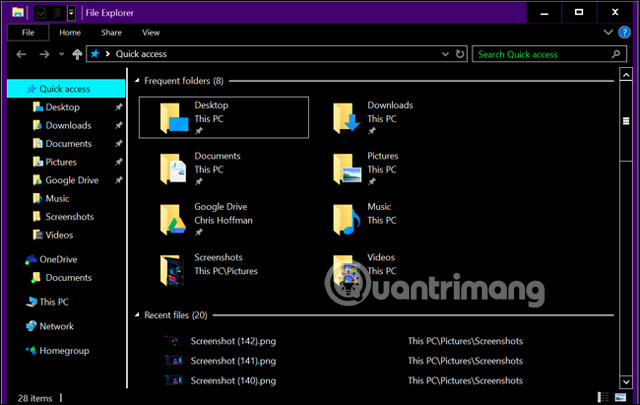The image size is (640, 405).
Task: Click the pin icon beside sidebar Google Drive
Action: pyautogui.click(x=118, y=180)
